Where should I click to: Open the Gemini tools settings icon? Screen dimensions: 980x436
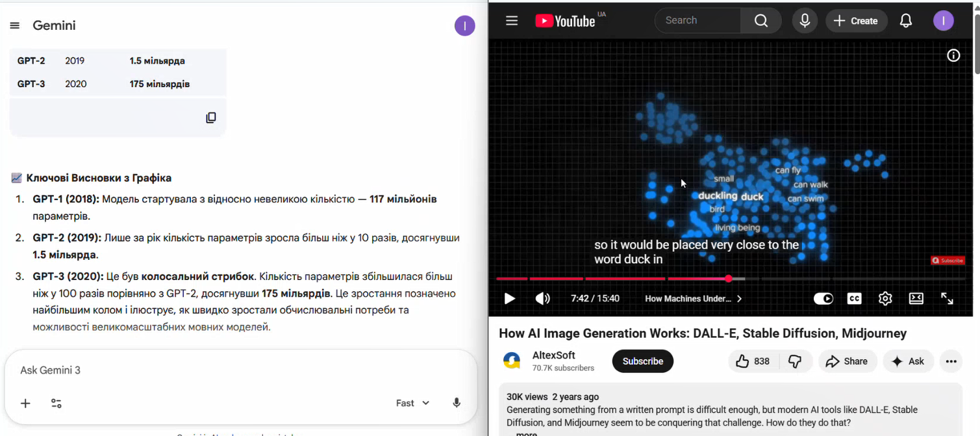[x=57, y=404]
